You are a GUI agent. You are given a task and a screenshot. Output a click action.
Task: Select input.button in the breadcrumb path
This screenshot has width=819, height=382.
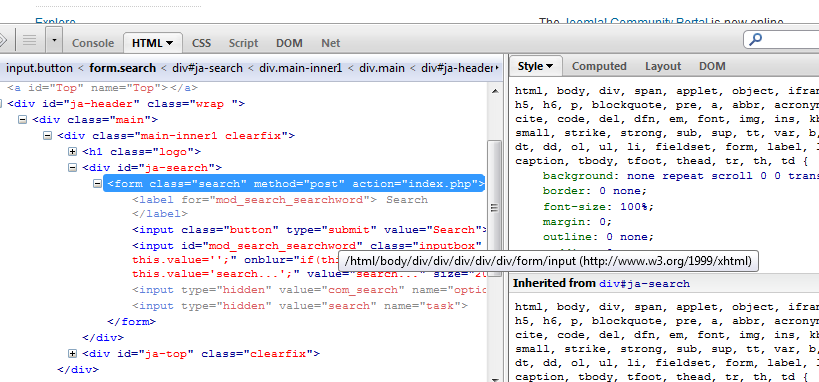tap(39, 68)
